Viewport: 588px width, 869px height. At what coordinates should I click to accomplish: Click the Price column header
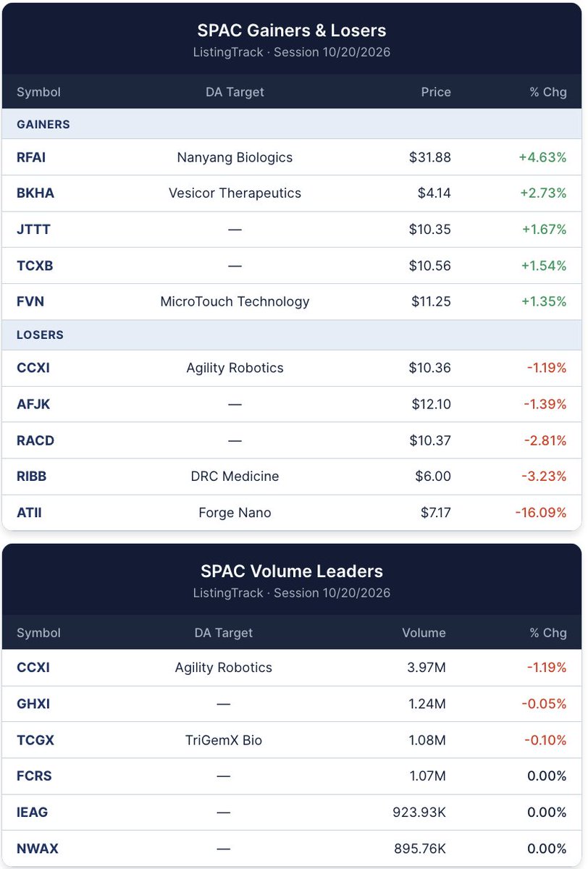[436, 92]
